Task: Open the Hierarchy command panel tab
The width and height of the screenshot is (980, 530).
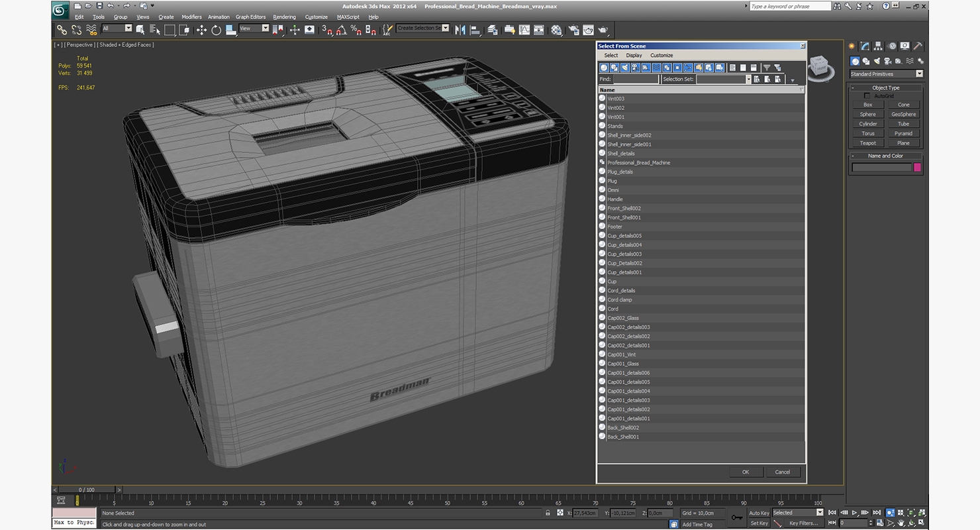Action: pyautogui.click(x=878, y=46)
